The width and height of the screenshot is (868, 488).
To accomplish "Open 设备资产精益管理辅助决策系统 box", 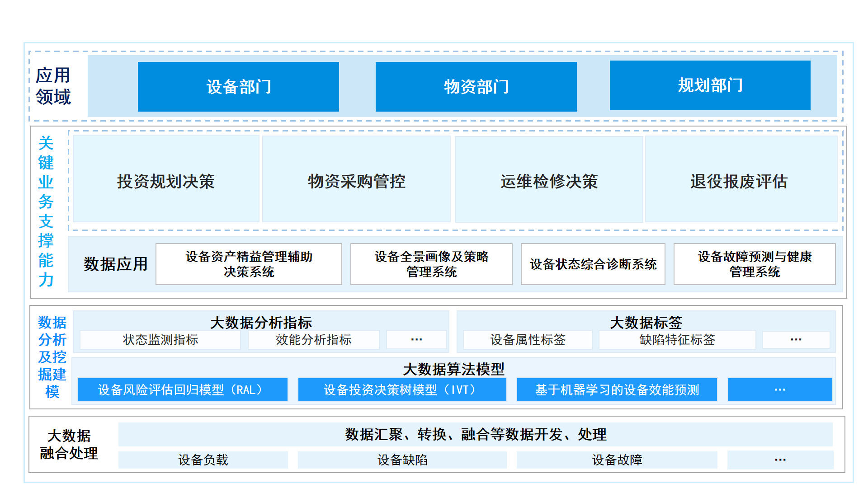I will point(249,264).
